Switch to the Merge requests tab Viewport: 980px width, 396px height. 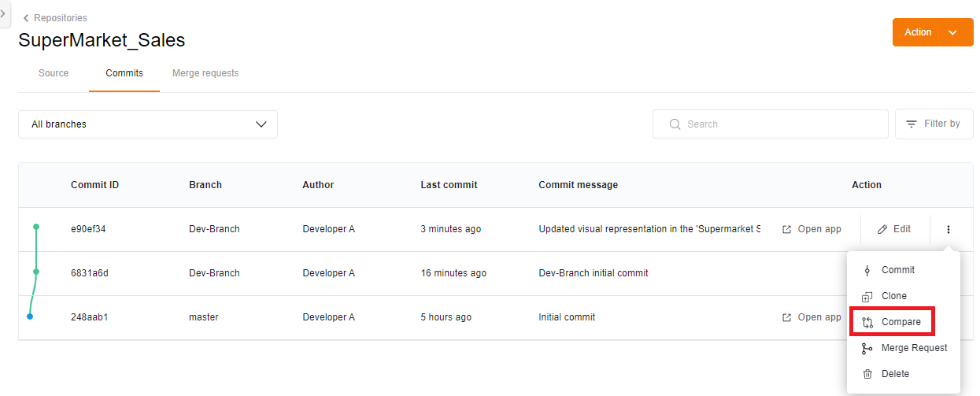[205, 73]
